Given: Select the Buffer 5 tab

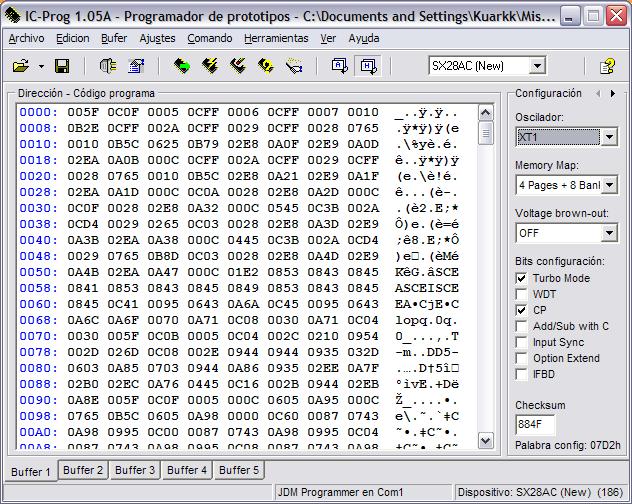Looking at the screenshot, I should click(x=239, y=470).
